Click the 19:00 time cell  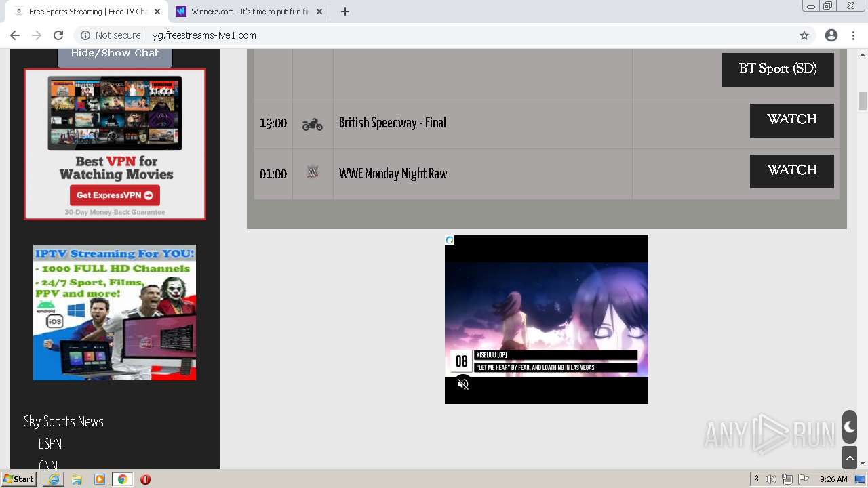click(x=273, y=123)
